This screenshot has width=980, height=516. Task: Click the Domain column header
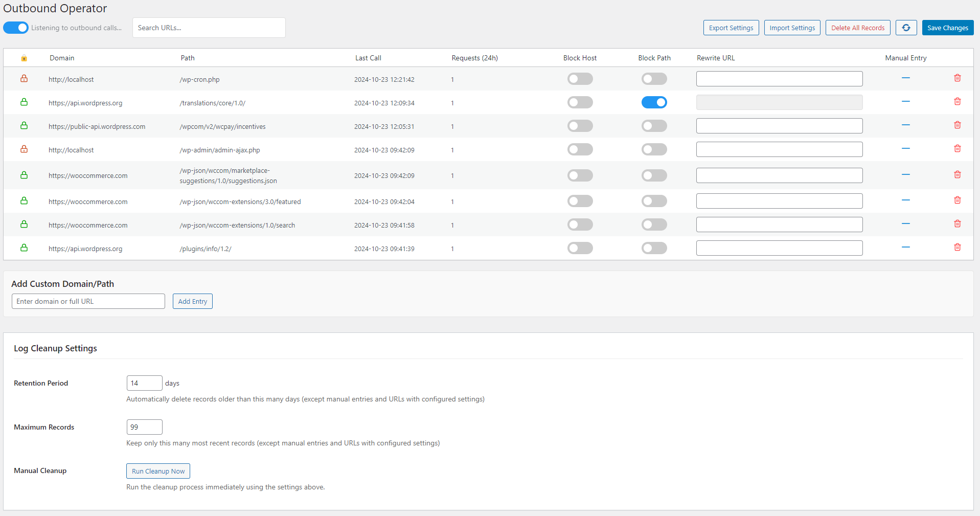(62, 58)
